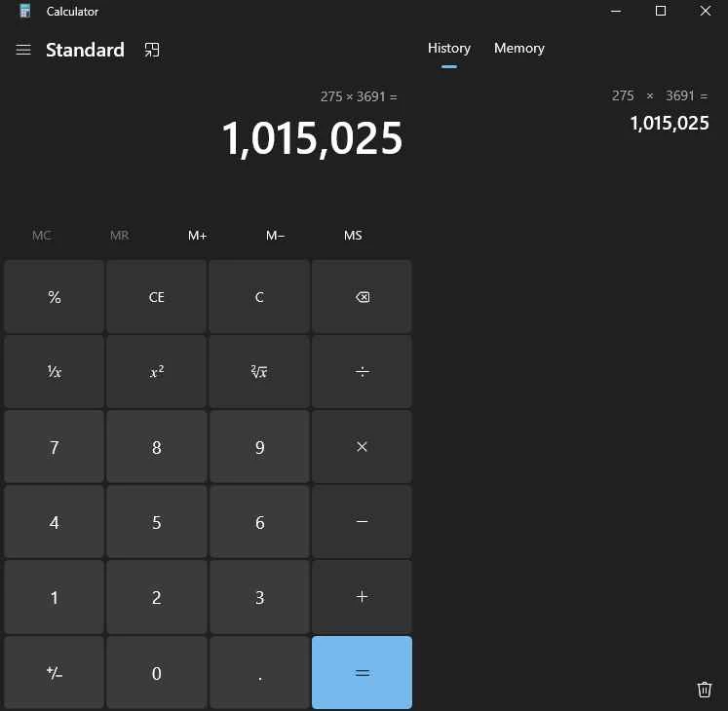
Task: Click the M− memory subtract button
Action: [275, 236]
